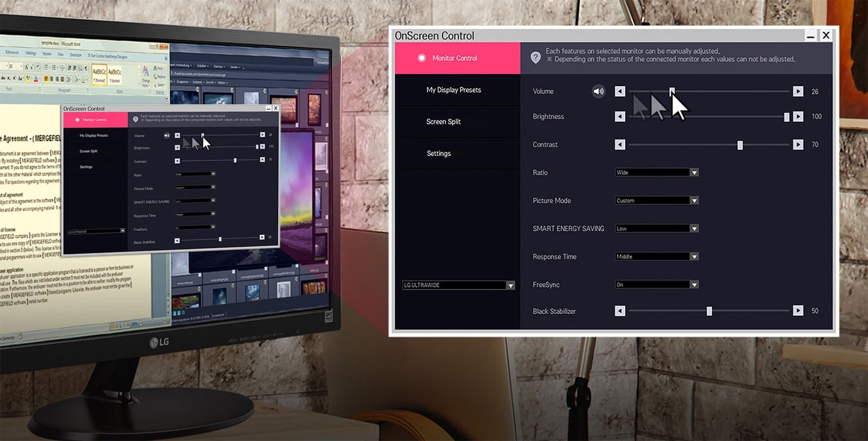Screen dimensions: 868x441
Task: Open the Ratio dropdown set to Wide
Action: [657, 173]
